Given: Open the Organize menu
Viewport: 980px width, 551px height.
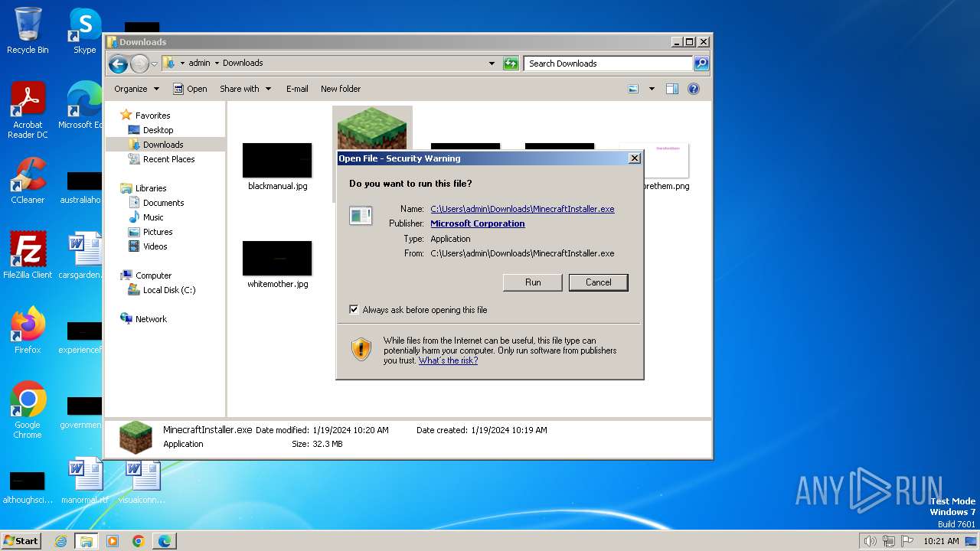Looking at the screenshot, I should (x=136, y=89).
